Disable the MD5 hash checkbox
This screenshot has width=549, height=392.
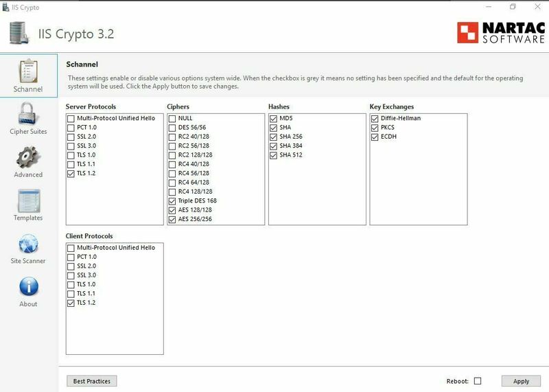(273, 118)
